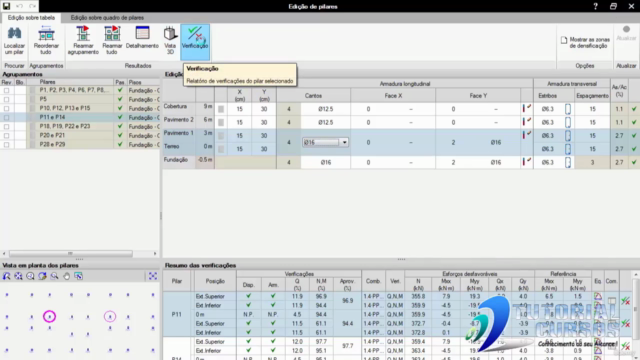Toggle Rev. checkbox for P10, P12, P13 e P15
The width and height of the screenshot is (640, 360).
[6, 108]
